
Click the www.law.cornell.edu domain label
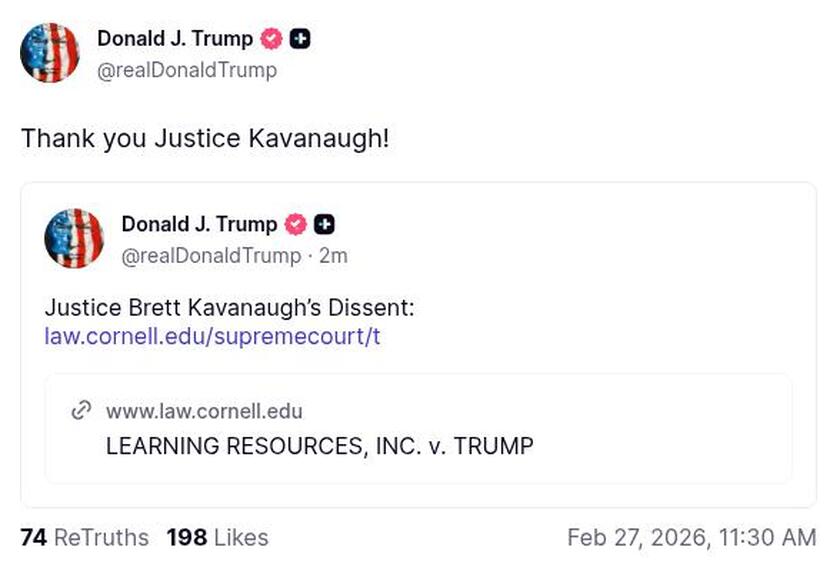pos(203,411)
